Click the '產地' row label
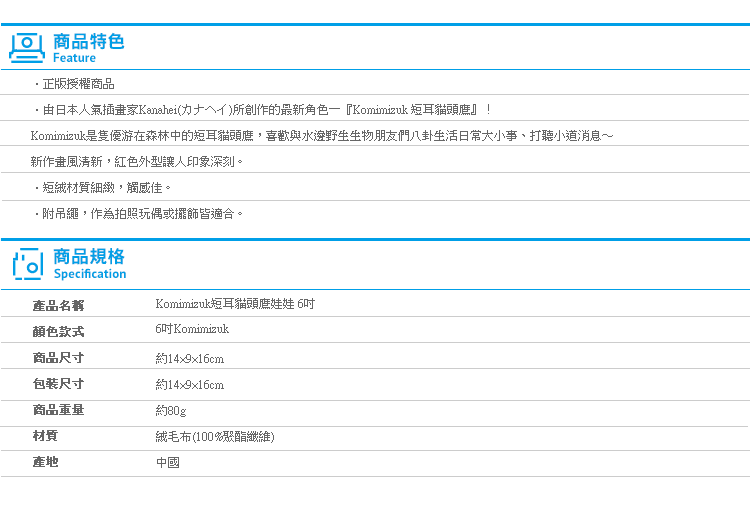This screenshot has height=528, width=750. tap(45, 462)
